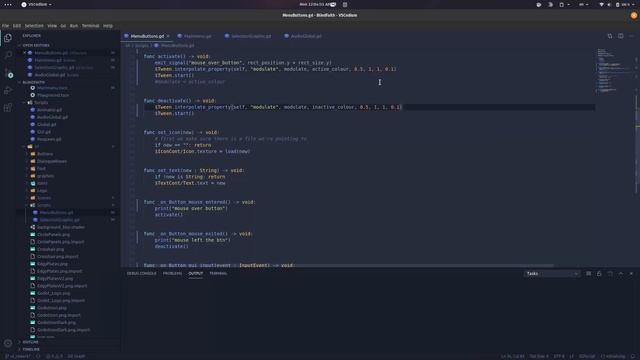
Task: Click the UTF-8 encoding status item
Action: pos(559,356)
